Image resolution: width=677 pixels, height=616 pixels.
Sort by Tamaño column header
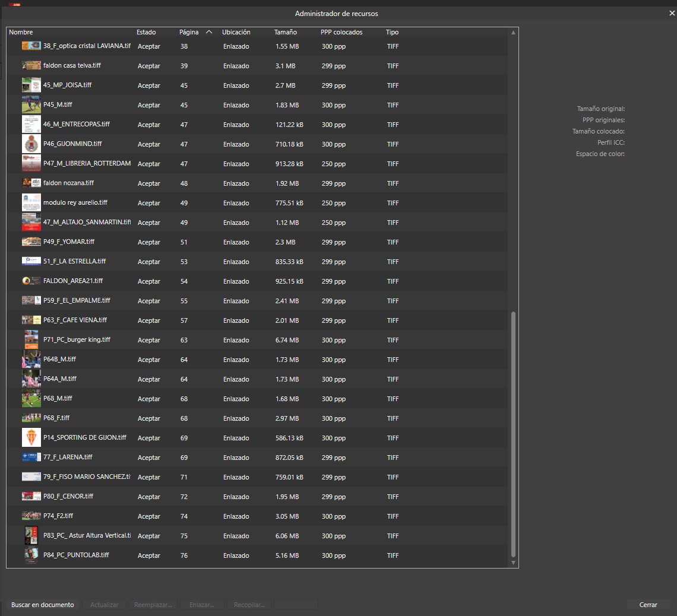tap(286, 33)
